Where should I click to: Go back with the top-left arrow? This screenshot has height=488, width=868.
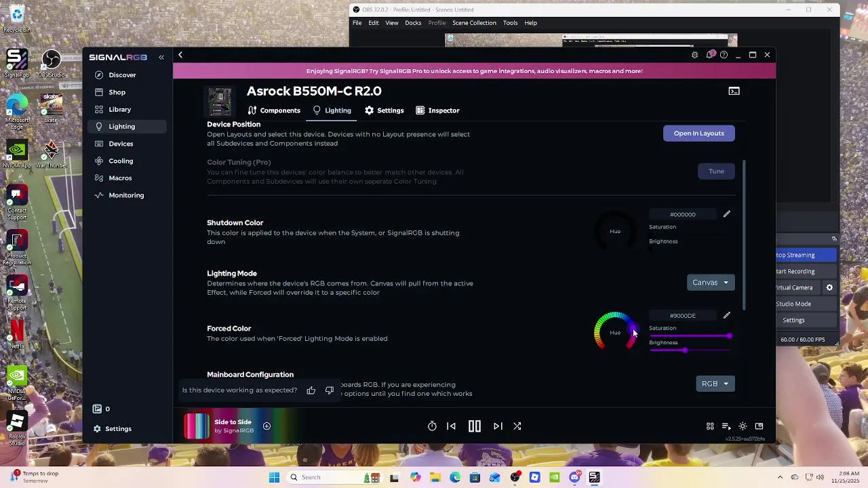tap(180, 55)
